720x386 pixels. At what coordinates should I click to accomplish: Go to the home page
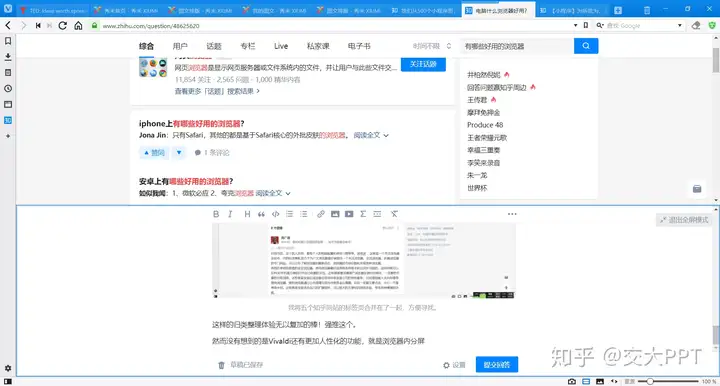point(79,26)
